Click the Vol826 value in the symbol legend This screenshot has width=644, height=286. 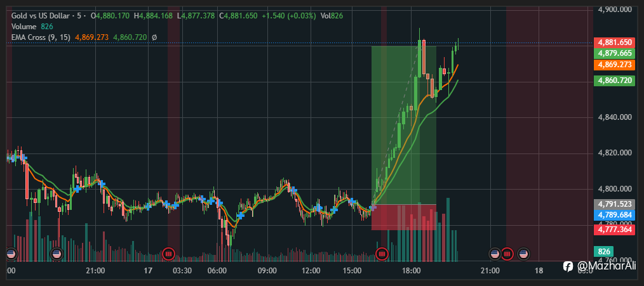(x=332, y=16)
